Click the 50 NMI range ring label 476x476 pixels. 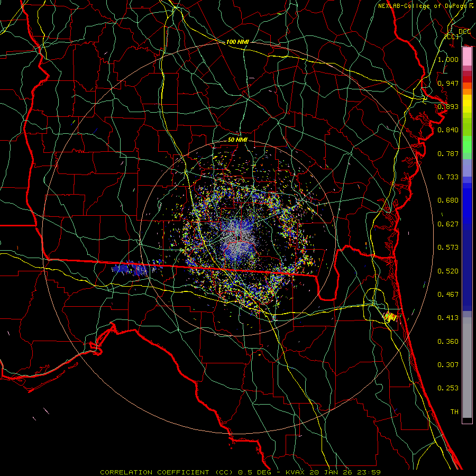237,140
